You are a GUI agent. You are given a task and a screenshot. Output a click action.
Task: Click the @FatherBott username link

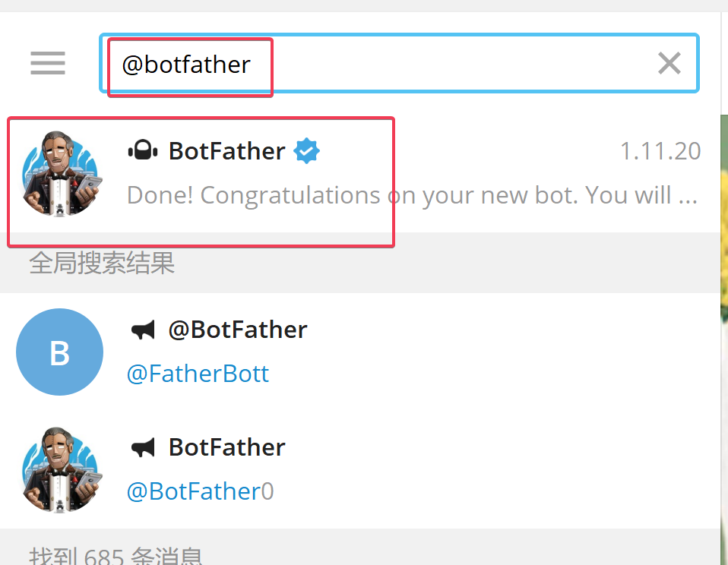click(x=198, y=374)
